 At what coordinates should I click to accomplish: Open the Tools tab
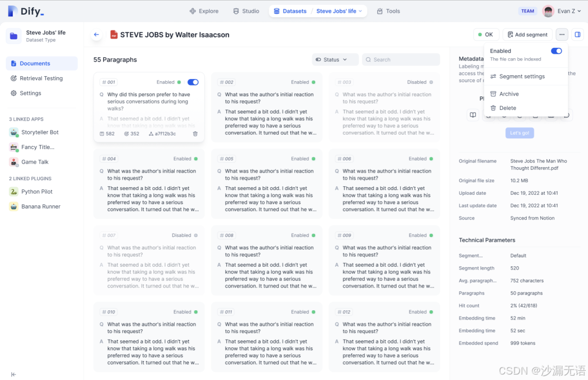pos(389,11)
